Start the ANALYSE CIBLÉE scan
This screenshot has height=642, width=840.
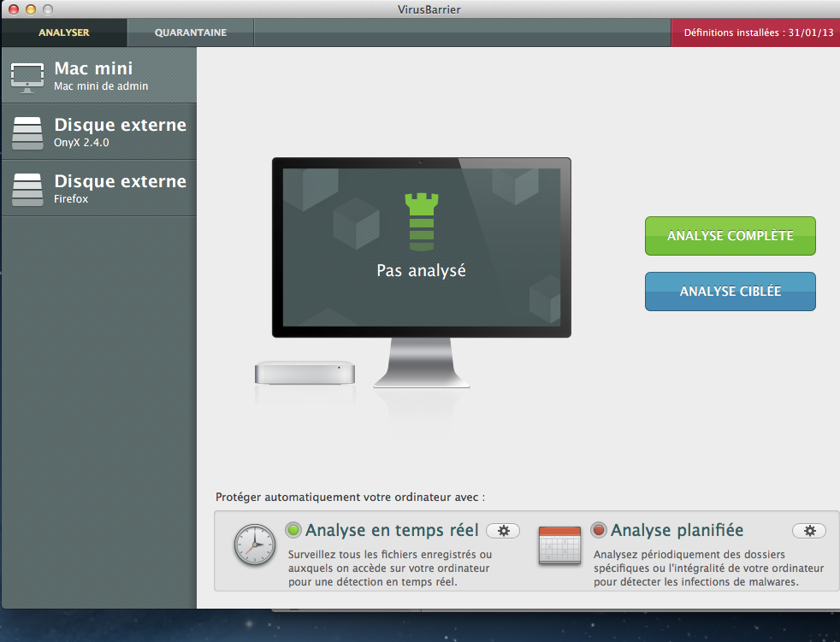tap(731, 292)
